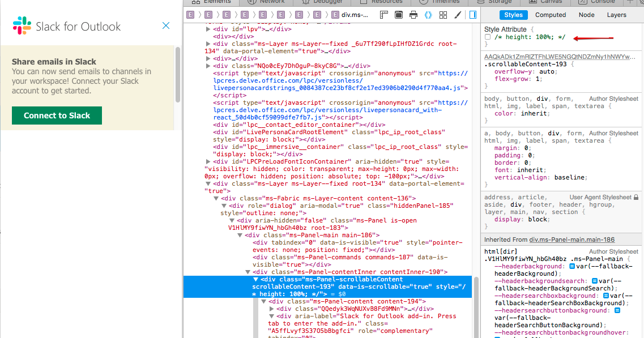Select the lpc__immersive__container div row
This screenshot has height=338, width=644.
click(340, 151)
